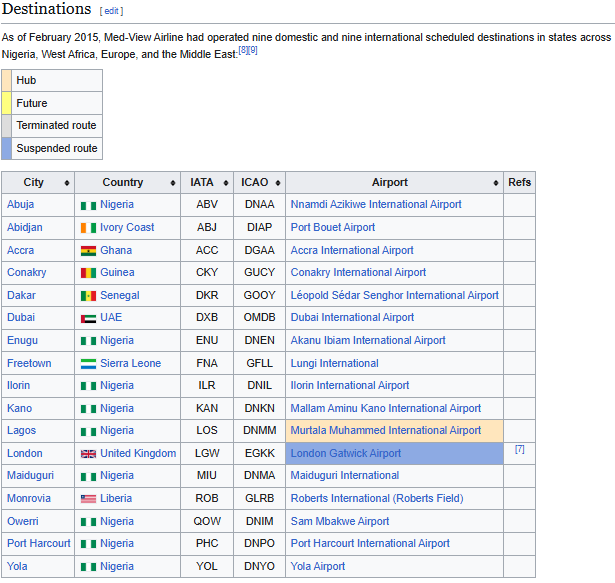Viewport: 615px width, 583px height.
Task: Click the yellow Future legend swatch
Action: click(6, 103)
